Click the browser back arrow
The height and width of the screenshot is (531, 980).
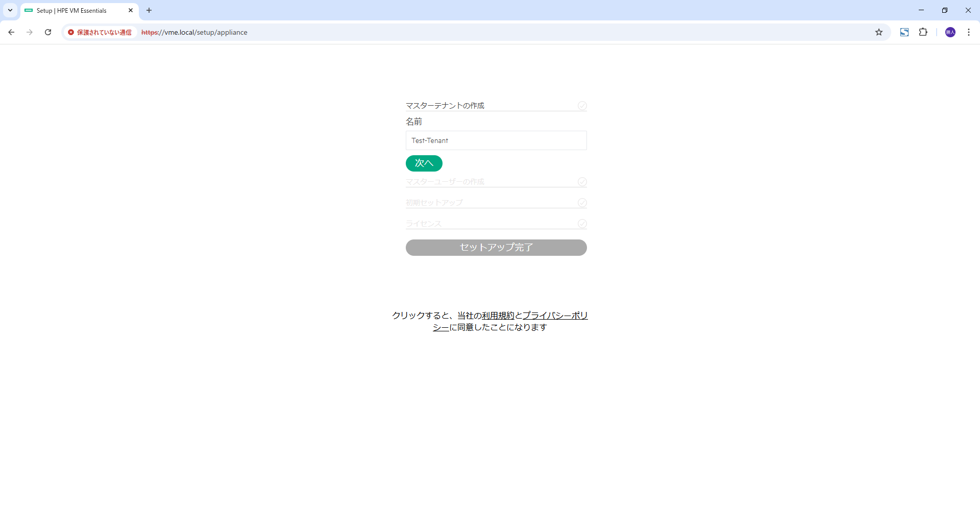click(11, 32)
